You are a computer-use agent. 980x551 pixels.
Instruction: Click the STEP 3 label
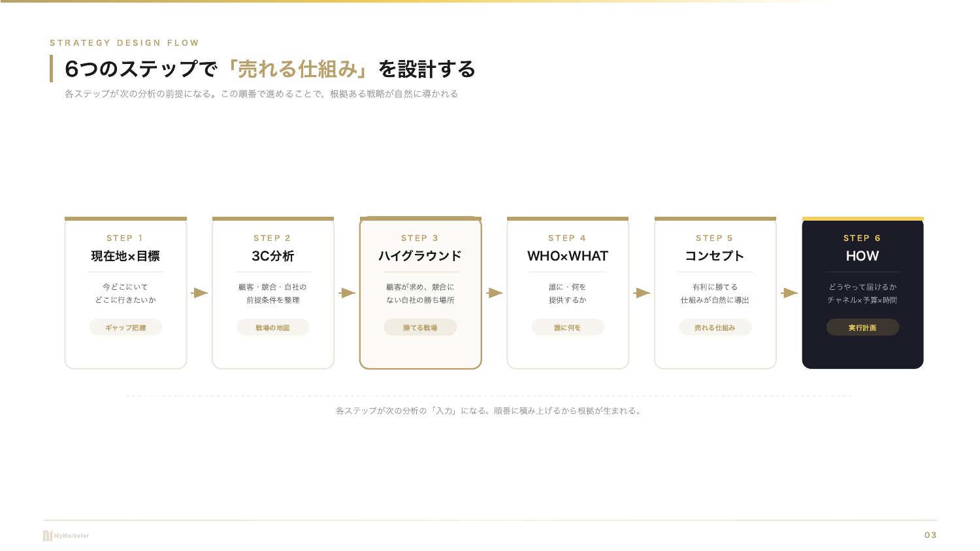420,238
